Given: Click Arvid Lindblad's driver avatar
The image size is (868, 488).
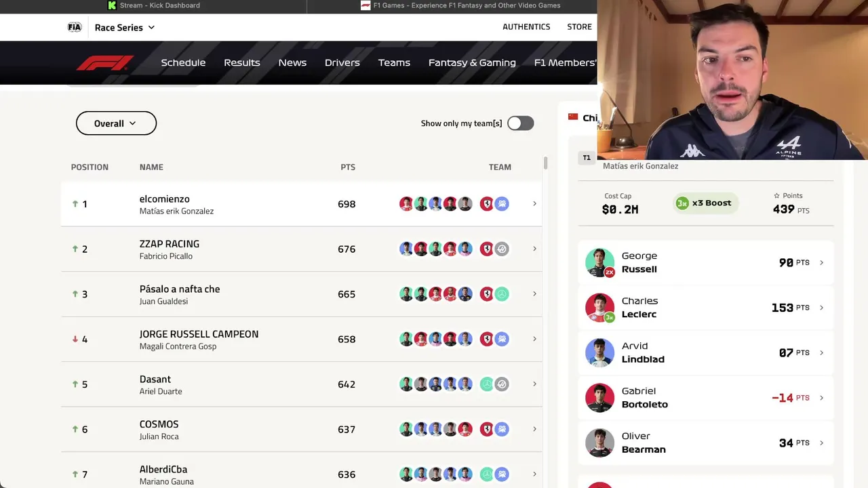Looking at the screenshot, I should [599, 352].
